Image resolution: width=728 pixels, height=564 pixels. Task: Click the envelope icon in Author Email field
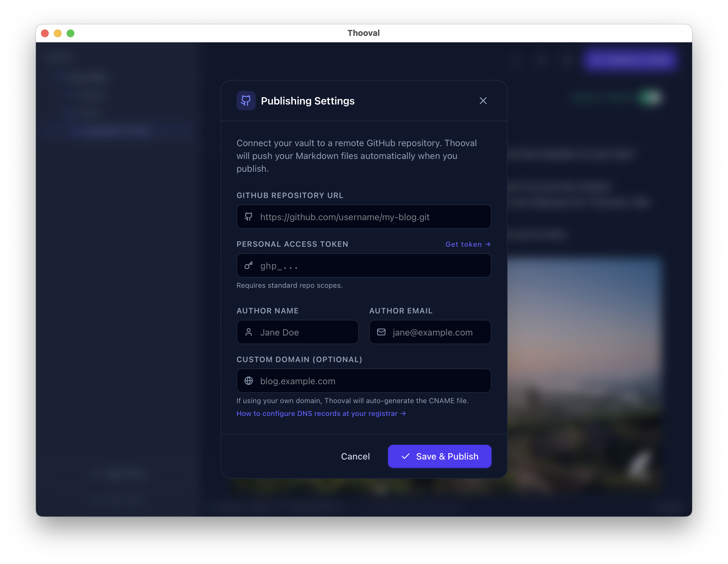(x=381, y=332)
